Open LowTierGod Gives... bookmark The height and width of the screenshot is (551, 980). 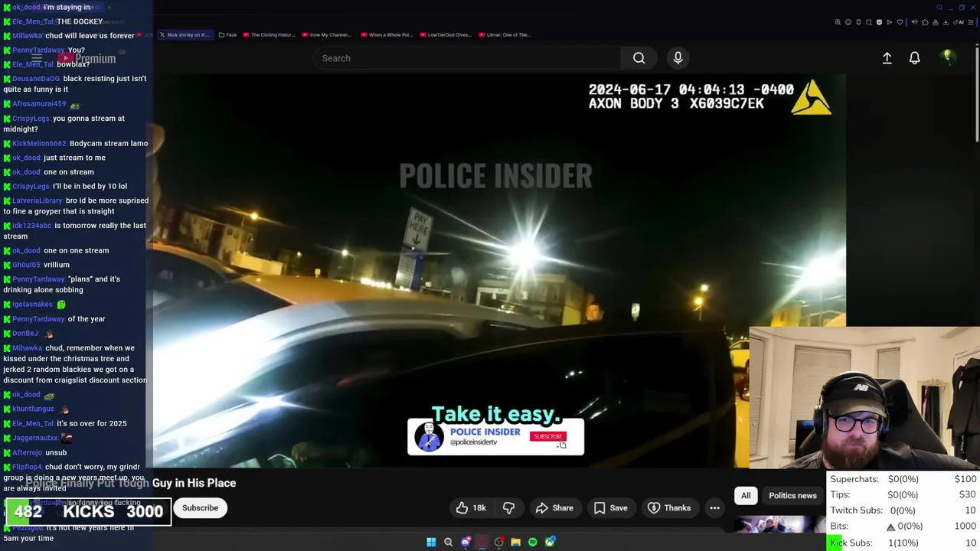pos(445,34)
